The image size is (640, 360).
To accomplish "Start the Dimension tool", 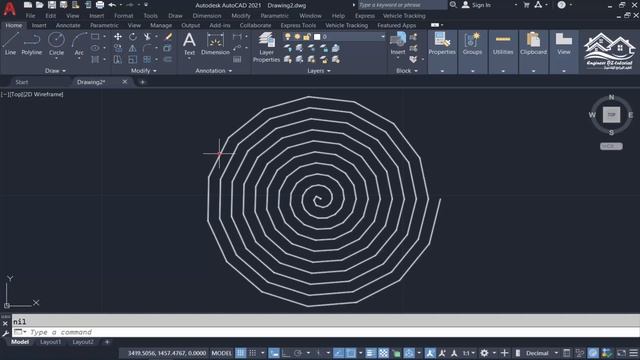I will pyautogui.click(x=215, y=44).
